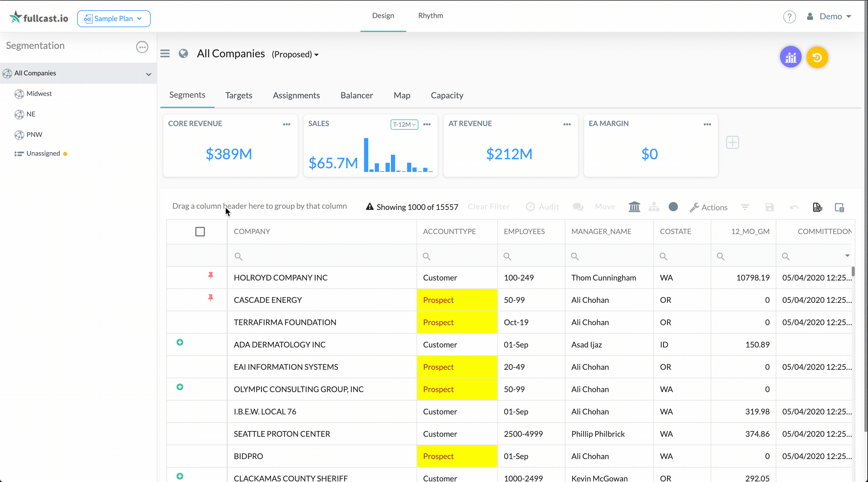Select the Balancer tab
The image size is (868, 482).
pyautogui.click(x=357, y=95)
